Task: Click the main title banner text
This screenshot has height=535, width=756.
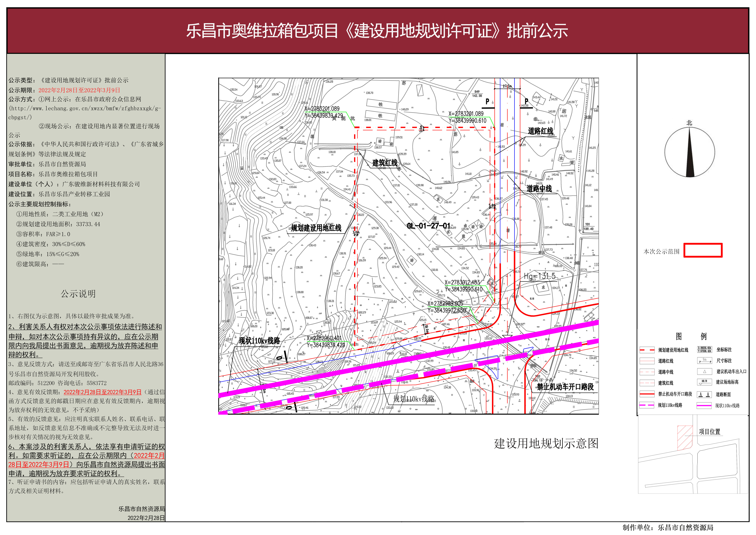Action: point(377,31)
